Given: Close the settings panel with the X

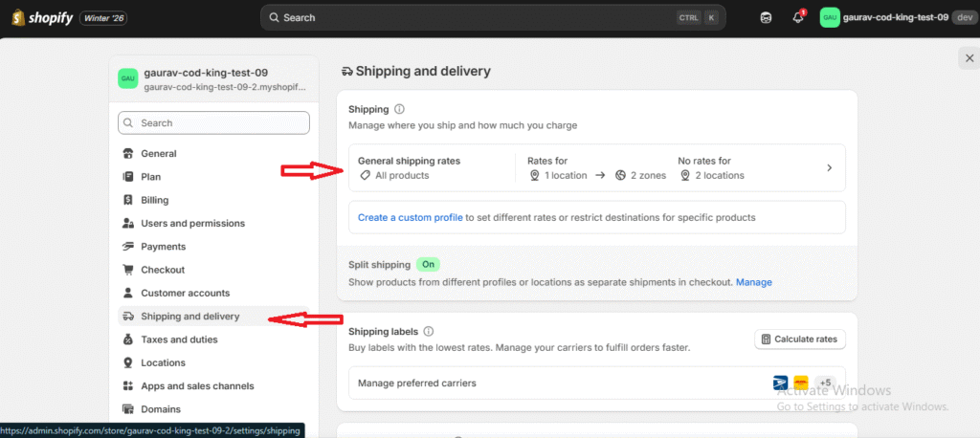Looking at the screenshot, I should (x=969, y=59).
